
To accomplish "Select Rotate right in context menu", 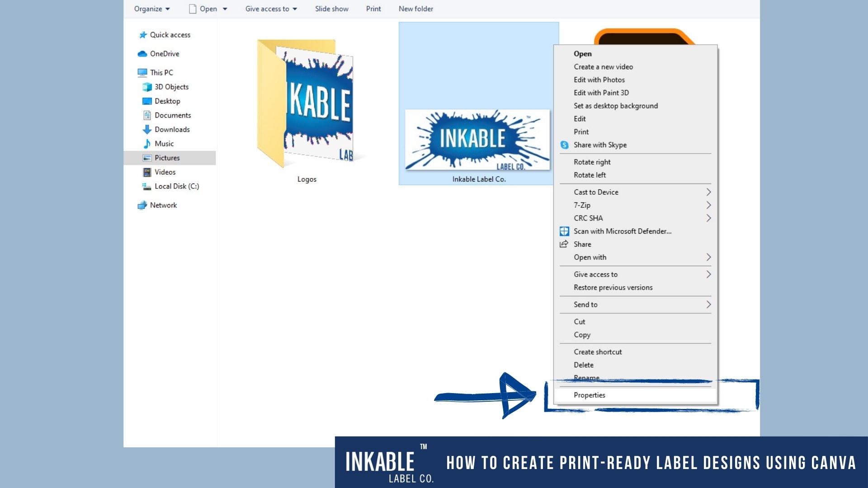I will [592, 162].
